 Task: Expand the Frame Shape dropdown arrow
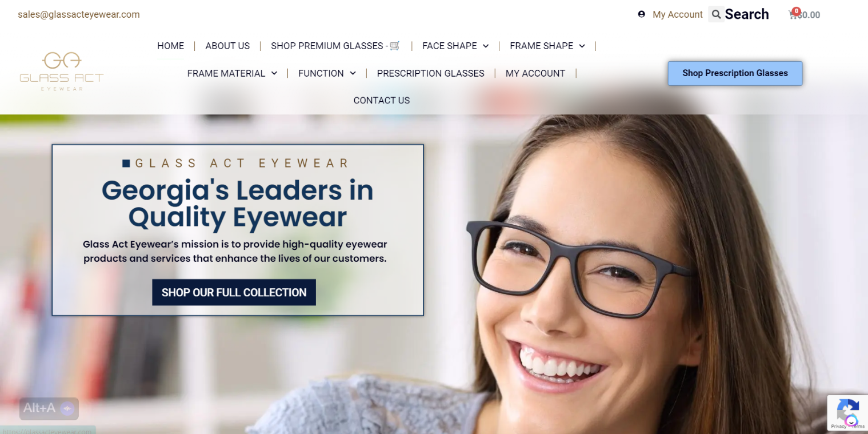coord(582,46)
